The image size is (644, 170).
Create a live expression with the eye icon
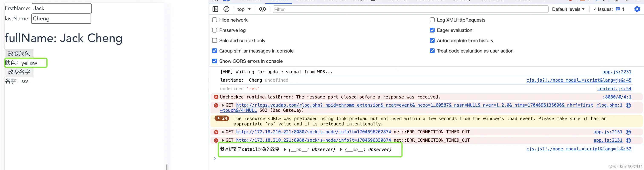click(x=262, y=9)
